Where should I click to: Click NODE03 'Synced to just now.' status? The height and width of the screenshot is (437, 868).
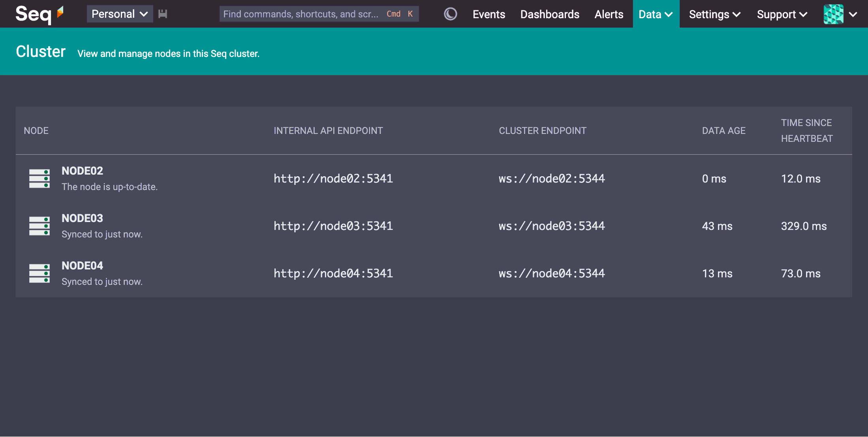pos(102,234)
